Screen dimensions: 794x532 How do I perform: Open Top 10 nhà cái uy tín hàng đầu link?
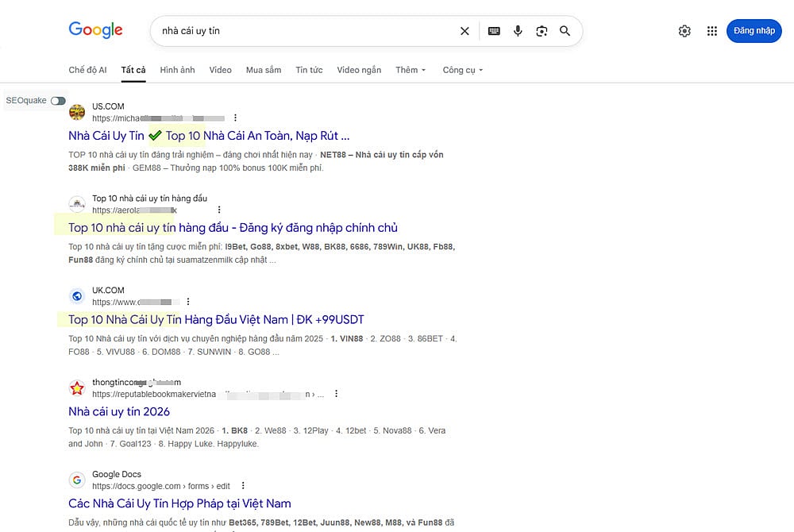(x=233, y=228)
